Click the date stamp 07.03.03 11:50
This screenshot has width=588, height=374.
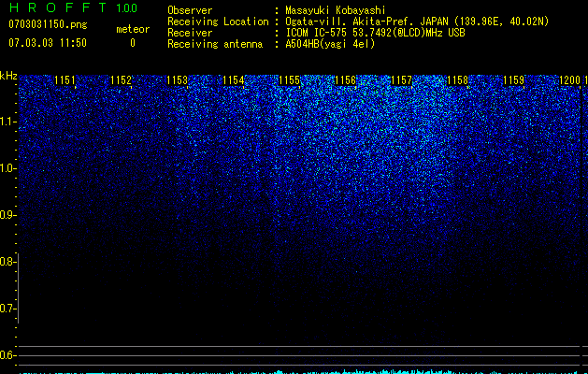[x=48, y=43]
